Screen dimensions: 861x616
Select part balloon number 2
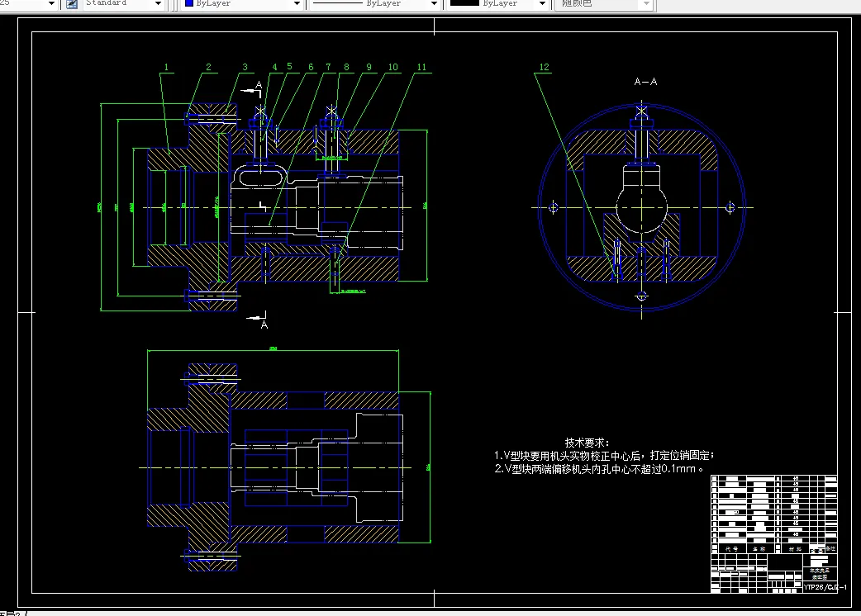click(208, 68)
